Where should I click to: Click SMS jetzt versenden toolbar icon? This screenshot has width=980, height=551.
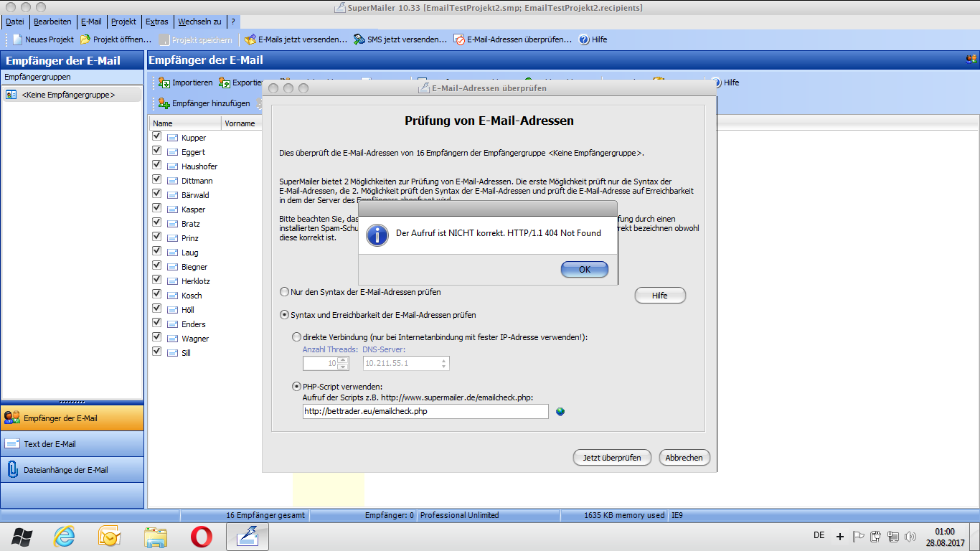(x=359, y=39)
